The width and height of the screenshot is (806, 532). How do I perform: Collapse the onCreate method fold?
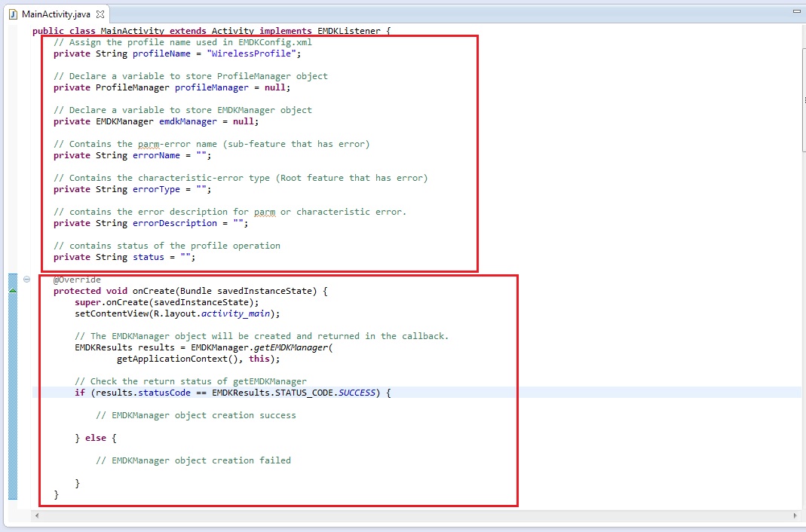[27, 280]
